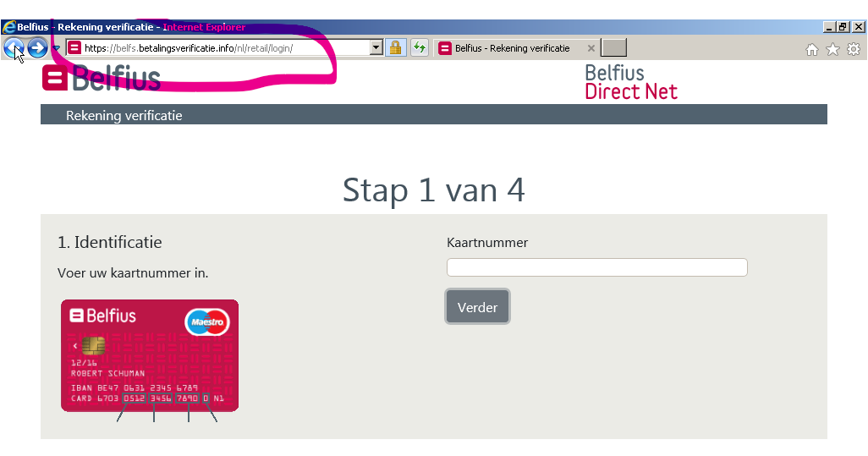
Task: Close the Internet Explorer window
Action: [859, 26]
